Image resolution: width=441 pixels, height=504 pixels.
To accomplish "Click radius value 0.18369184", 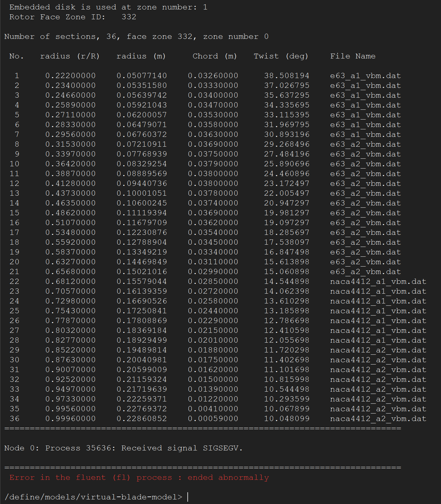I will click(142, 331).
